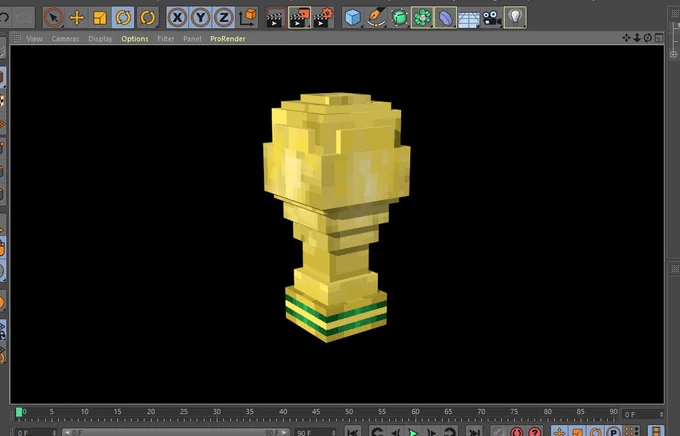Open the viewport View menu
680x436 pixels.
(x=34, y=39)
